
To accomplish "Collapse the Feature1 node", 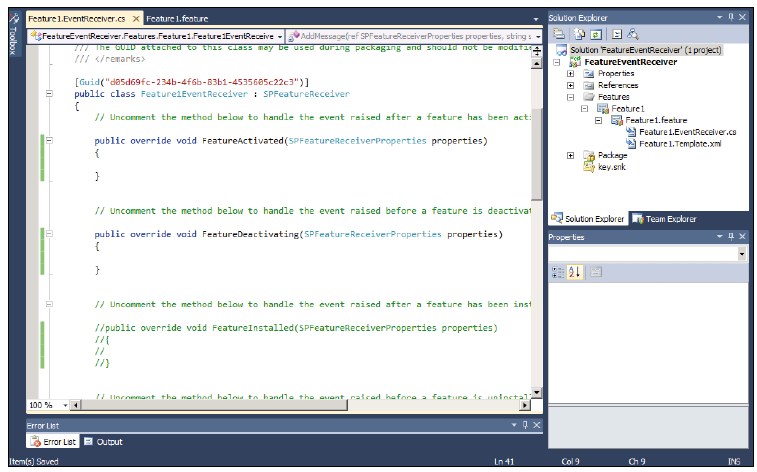I will 584,109.
